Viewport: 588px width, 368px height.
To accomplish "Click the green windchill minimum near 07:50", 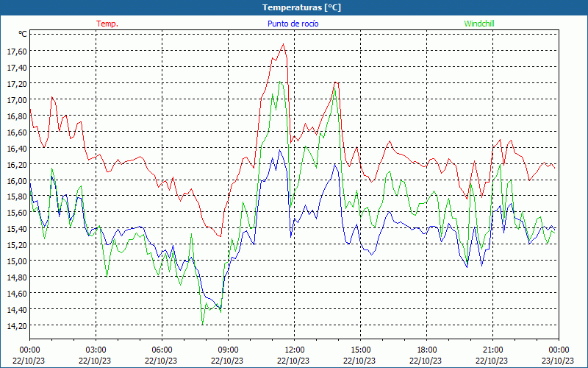I will (x=203, y=324).
